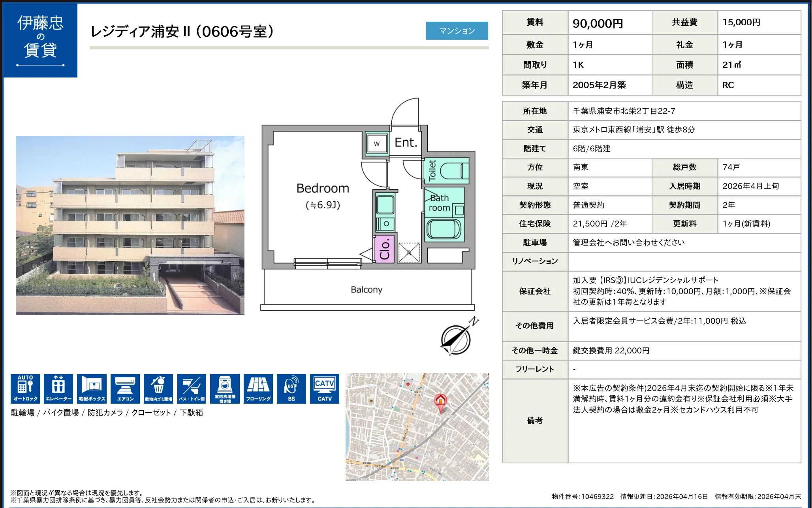
Task: Click the エアコン air conditioner icon
Action: [125, 388]
